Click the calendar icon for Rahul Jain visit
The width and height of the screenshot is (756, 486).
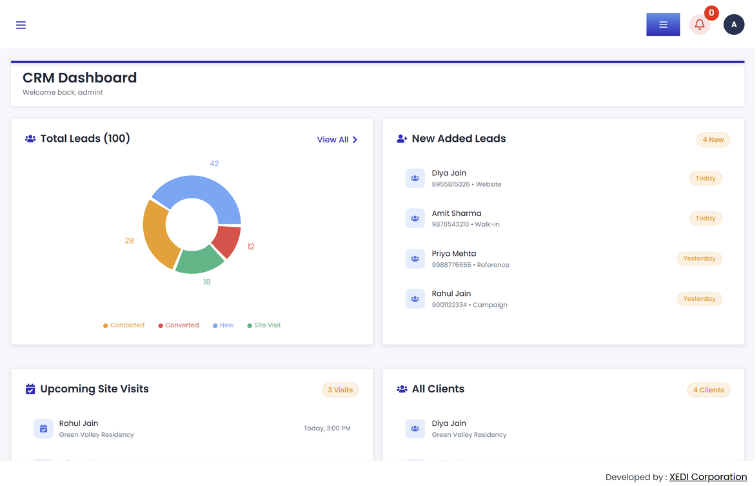pyautogui.click(x=43, y=429)
